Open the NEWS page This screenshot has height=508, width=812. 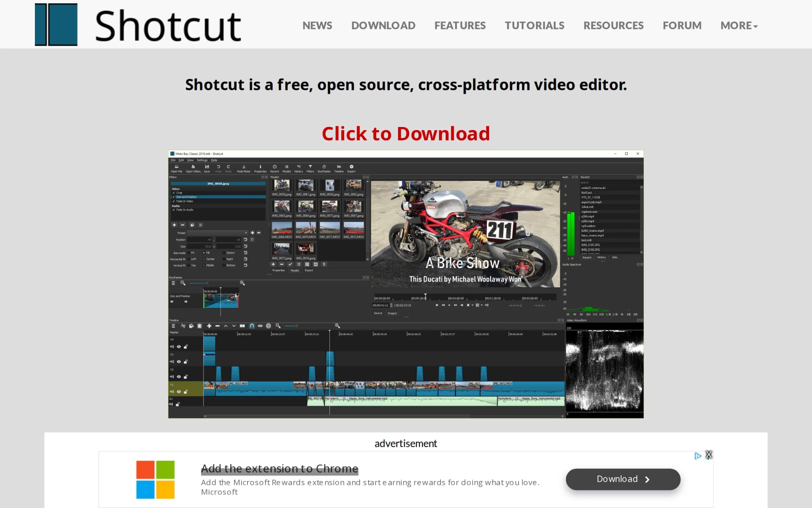pos(317,25)
